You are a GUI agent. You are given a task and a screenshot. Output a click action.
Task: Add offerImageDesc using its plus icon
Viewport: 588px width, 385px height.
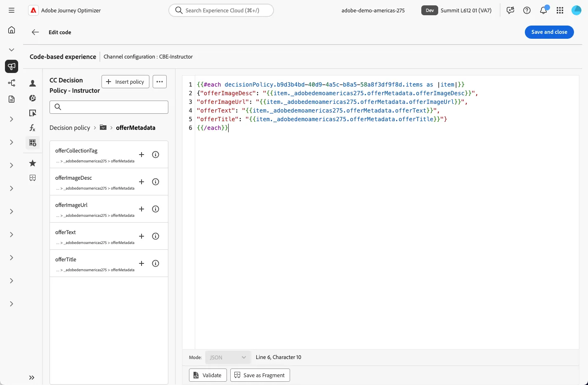142,182
